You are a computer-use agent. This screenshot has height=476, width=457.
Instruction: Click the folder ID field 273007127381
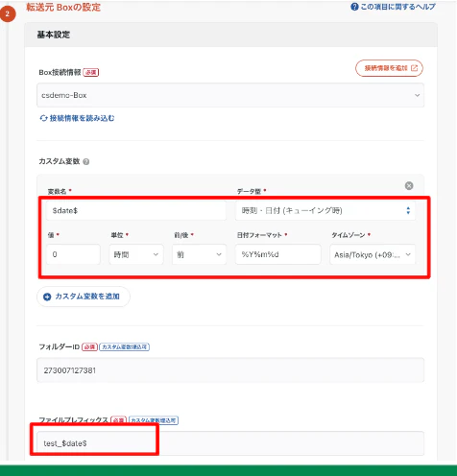point(230,370)
